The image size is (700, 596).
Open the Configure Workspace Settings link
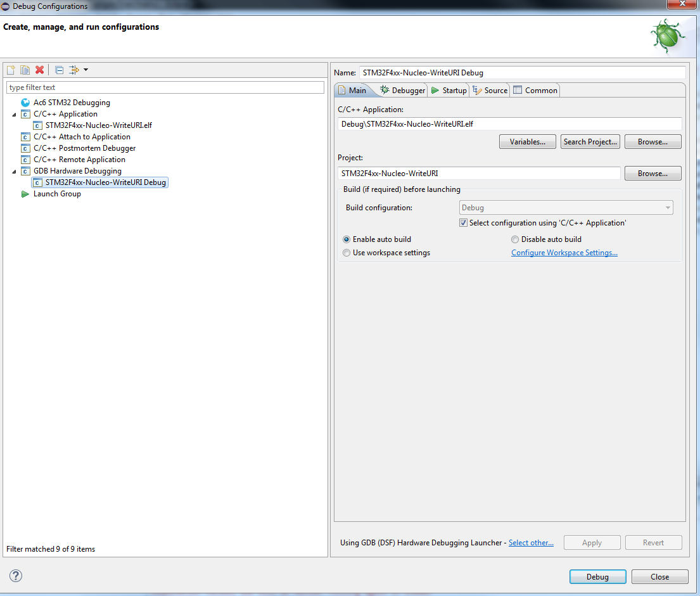point(564,253)
